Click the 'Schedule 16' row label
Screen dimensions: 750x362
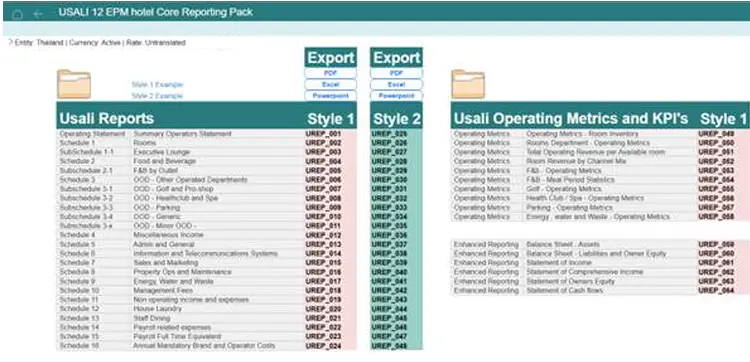point(79,346)
